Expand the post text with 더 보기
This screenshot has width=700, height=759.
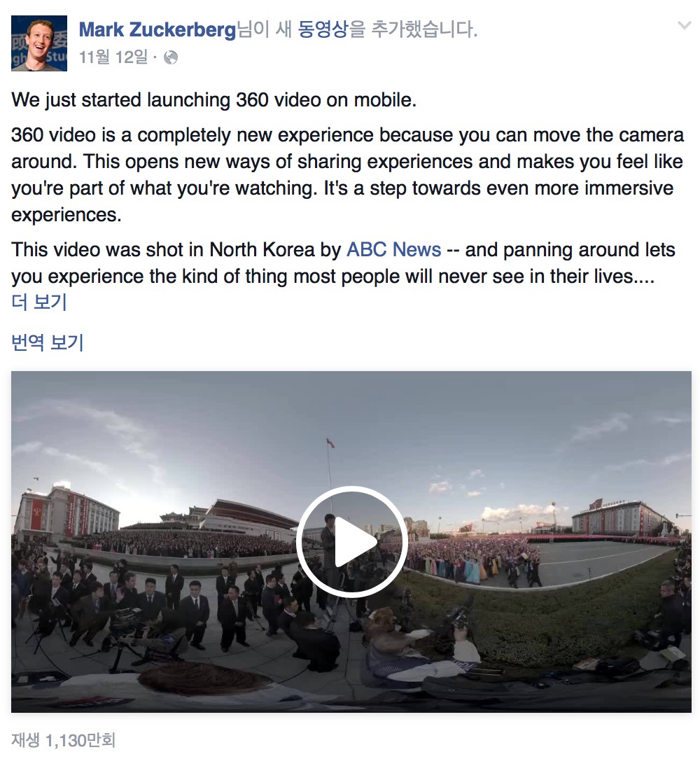(38, 302)
